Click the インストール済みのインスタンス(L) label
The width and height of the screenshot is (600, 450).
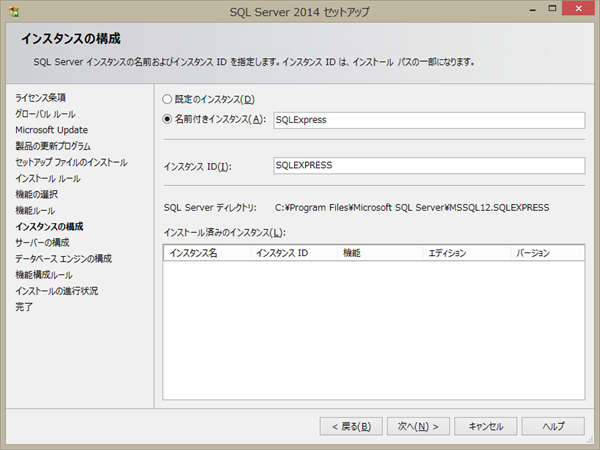point(225,233)
